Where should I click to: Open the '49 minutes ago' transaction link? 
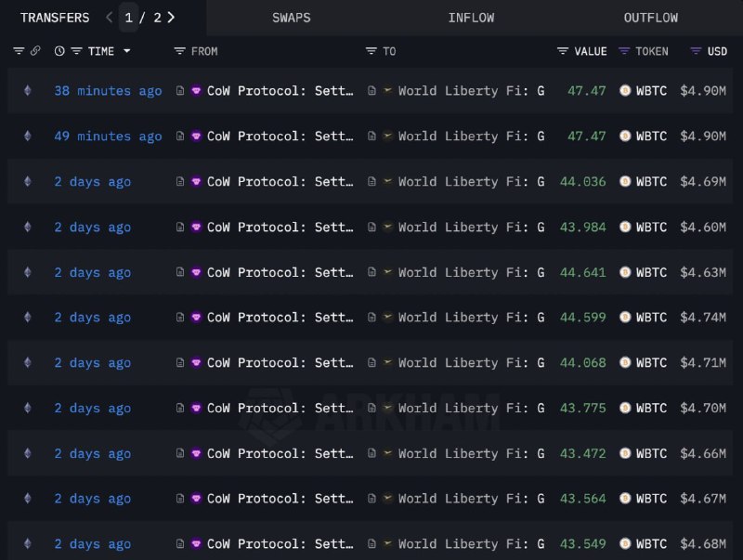[x=108, y=136]
